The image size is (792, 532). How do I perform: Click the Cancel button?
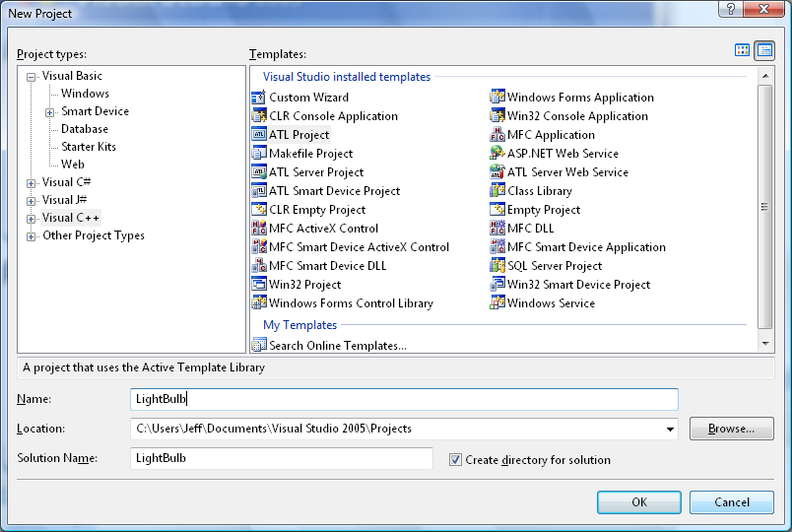click(731, 502)
